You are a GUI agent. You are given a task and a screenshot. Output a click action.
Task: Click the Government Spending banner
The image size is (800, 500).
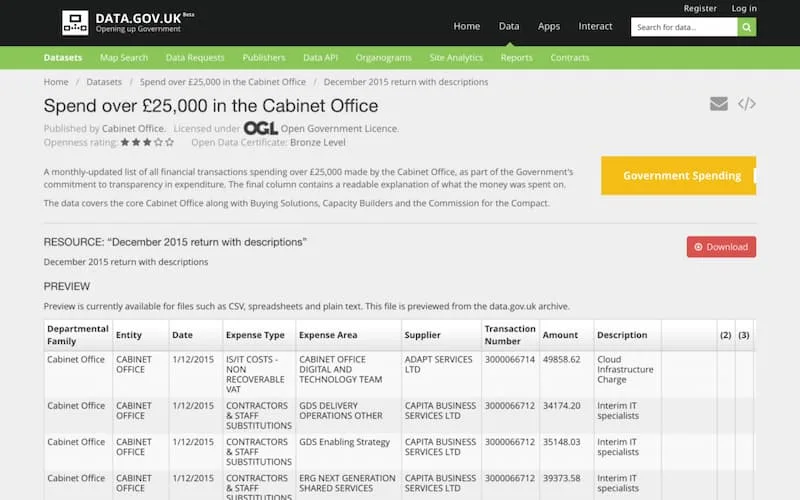coord(678,176)
